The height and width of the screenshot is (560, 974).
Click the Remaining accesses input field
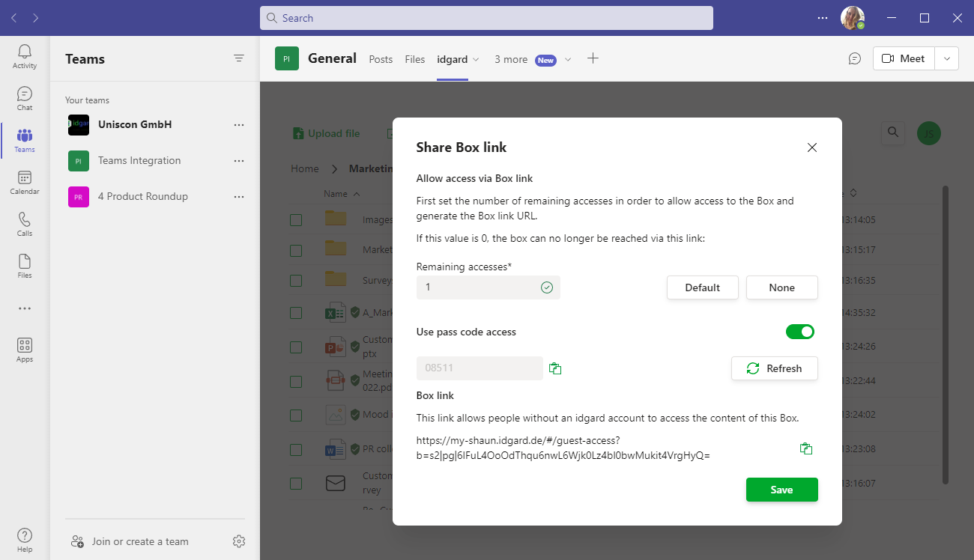[x=488, y=287]
